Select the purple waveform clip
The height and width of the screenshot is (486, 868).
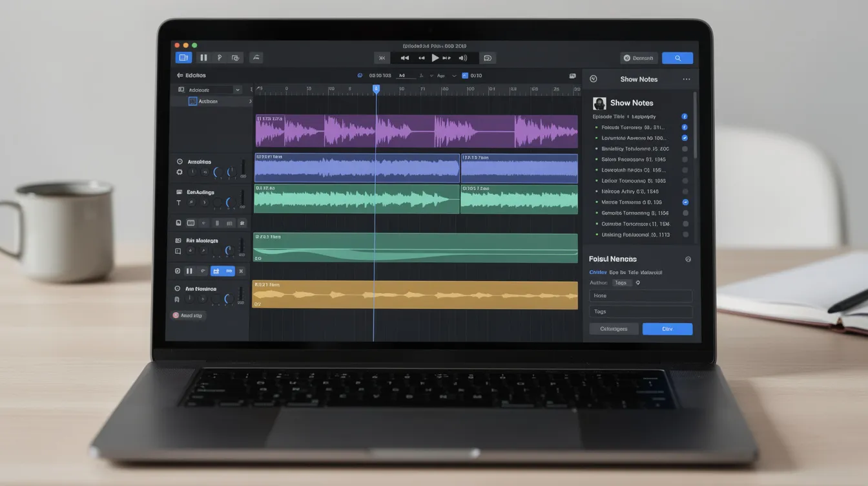click(417, 131)
